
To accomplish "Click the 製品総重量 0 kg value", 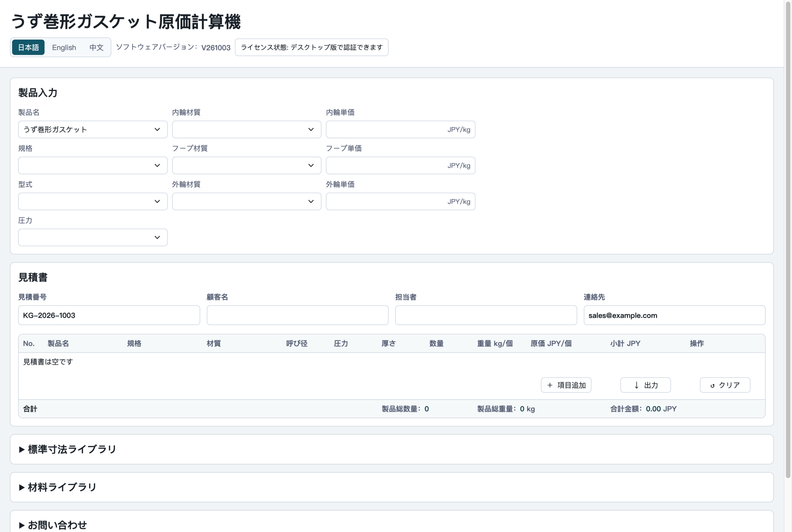I will click(x=506, y=409).
